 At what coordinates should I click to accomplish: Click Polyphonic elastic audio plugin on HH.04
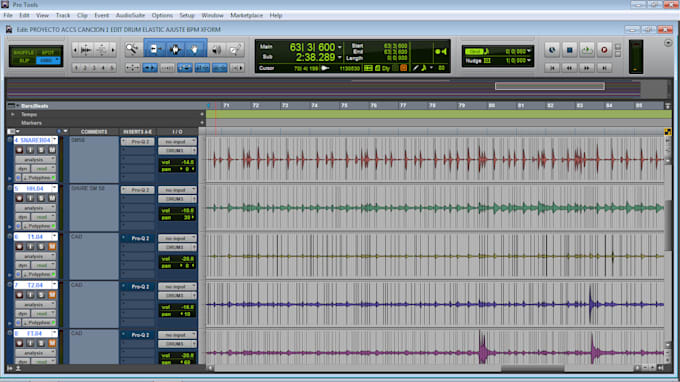pyautogui.click(x=38, y=226)
